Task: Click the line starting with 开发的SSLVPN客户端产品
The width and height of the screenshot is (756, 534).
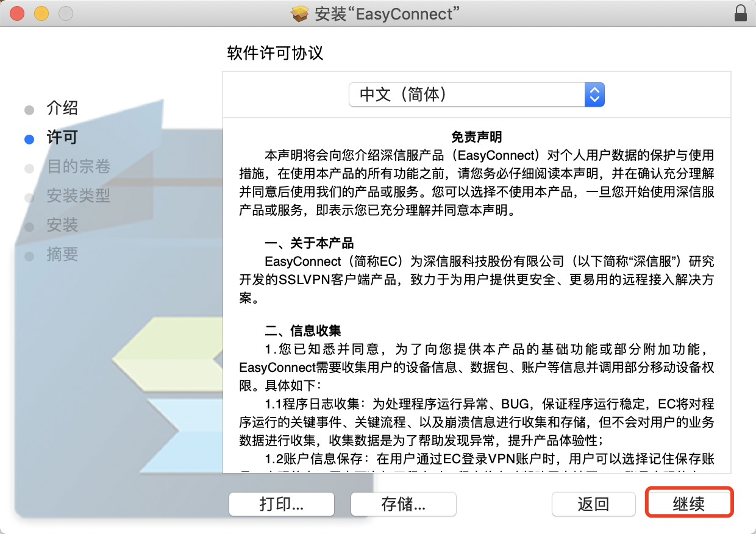Action: pos(477,280)
